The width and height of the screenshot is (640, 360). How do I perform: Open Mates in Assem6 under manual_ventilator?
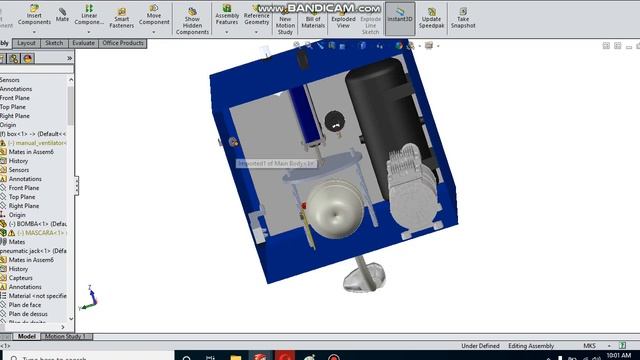(31, 152)
